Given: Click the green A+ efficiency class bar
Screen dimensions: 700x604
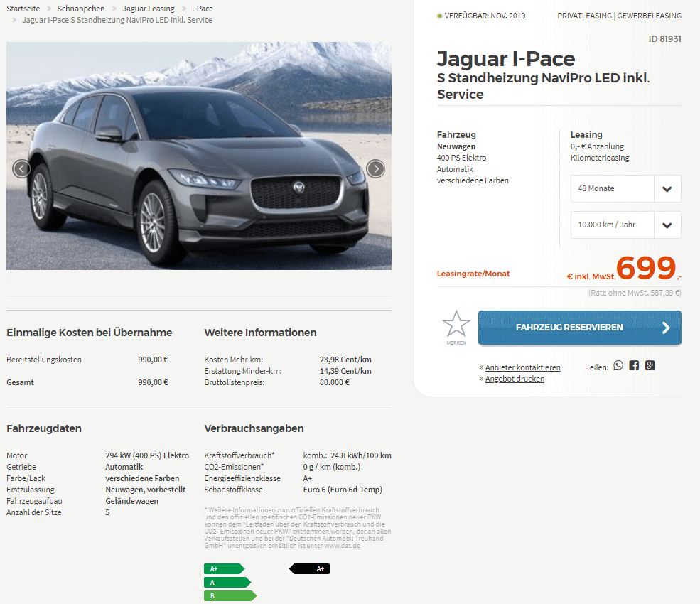Looking at the screenshot, I should pos(224,568).
